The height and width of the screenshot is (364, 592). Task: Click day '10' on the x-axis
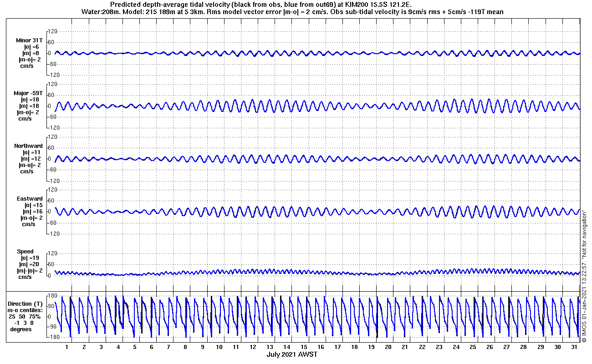pyautogui.click(x=219, y=347)
